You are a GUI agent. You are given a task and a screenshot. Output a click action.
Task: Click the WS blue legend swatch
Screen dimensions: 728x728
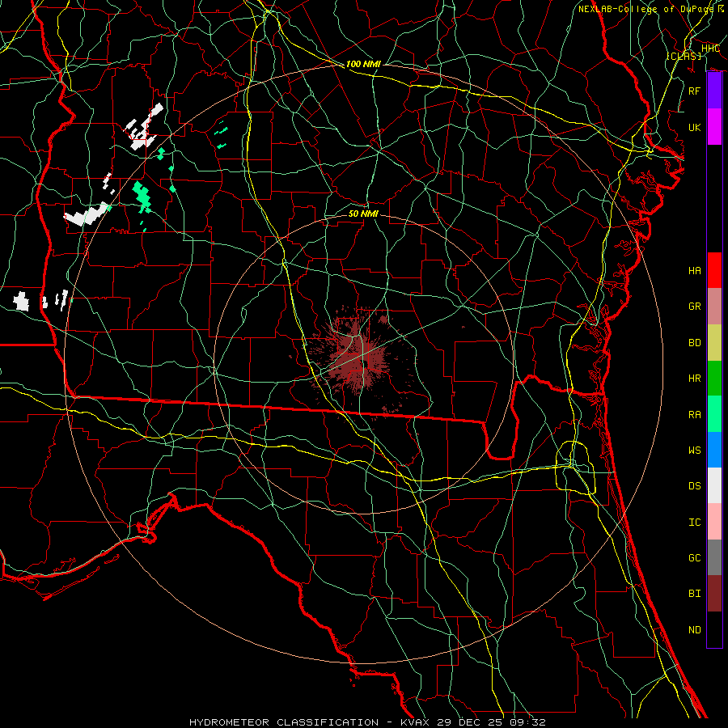click(714, 450)
